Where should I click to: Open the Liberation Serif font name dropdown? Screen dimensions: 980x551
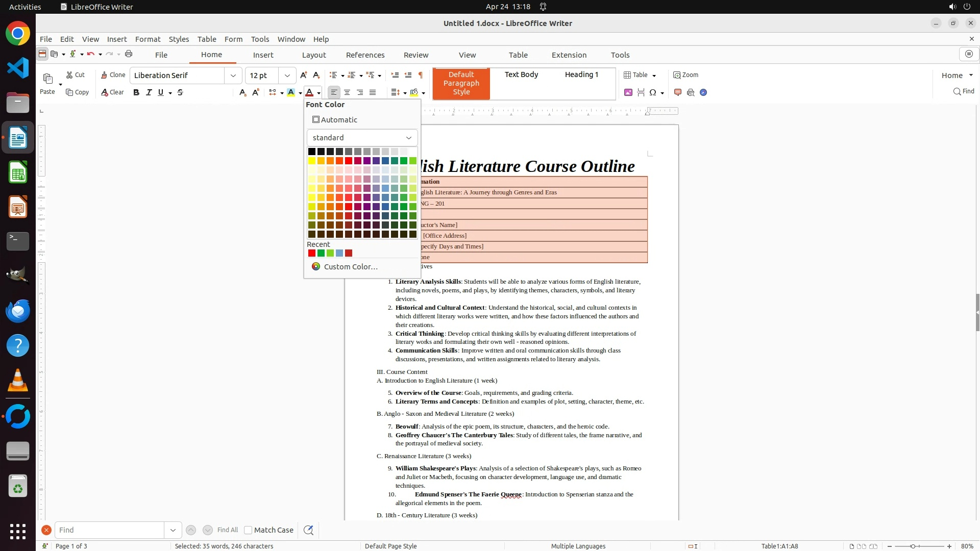coord(233,76)
